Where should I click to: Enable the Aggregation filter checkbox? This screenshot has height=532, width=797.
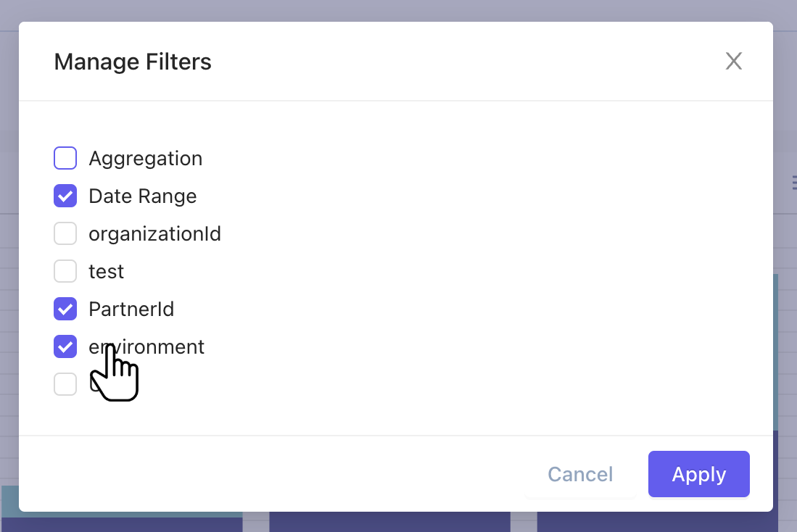coord(65,158)
